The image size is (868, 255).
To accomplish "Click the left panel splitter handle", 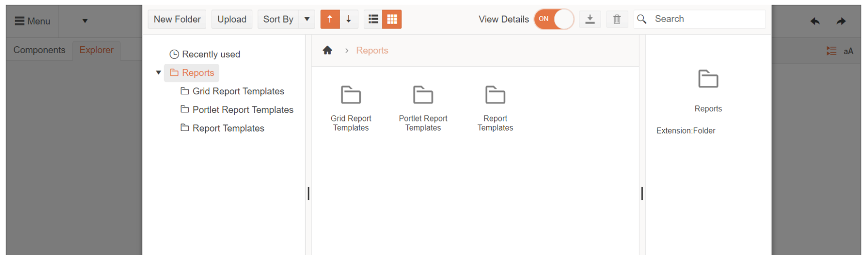I will point(308,193).
